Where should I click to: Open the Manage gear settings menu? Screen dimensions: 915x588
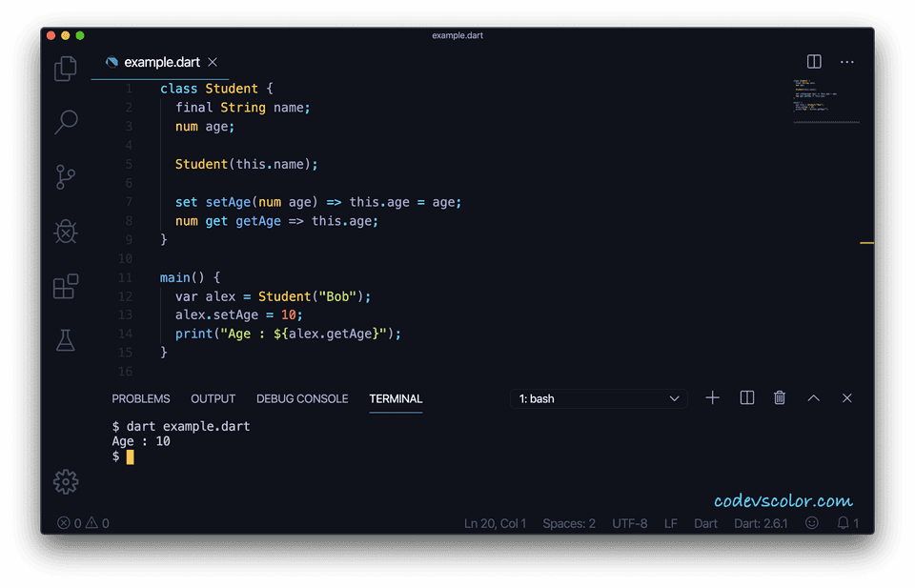pos(66,482)
